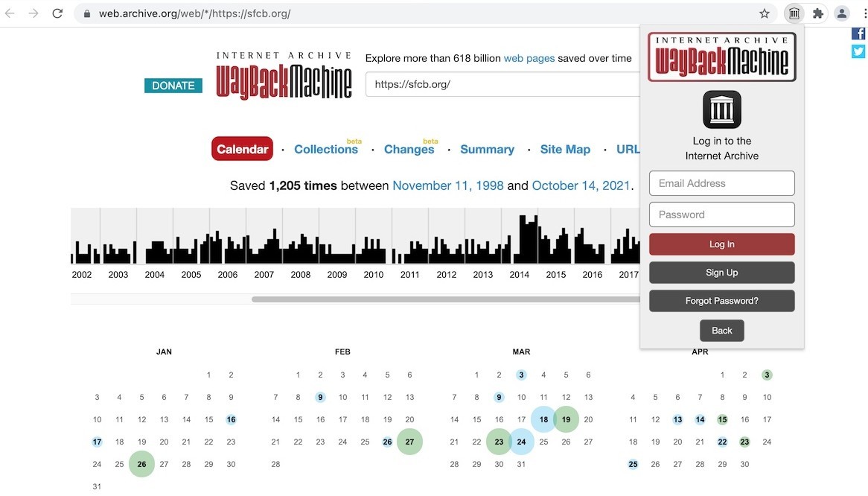The image size is (868, 496).
Task: Click the Back button in the popup
Action: pos(722,331)
